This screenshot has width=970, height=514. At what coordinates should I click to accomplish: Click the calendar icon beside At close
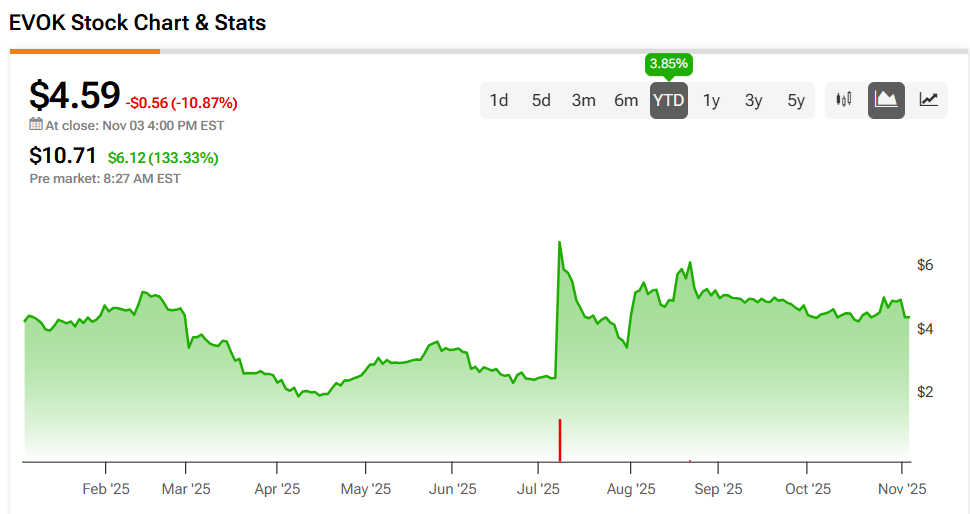point(36,125)
